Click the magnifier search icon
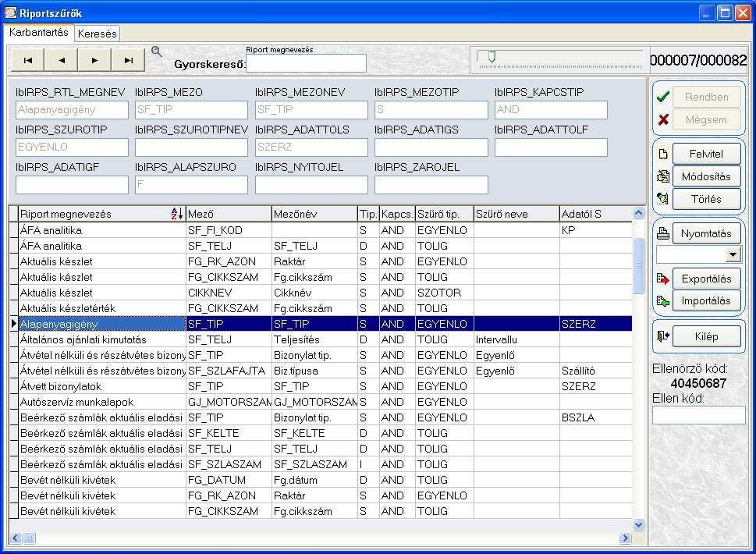The width and height of the screenshot is (756, 554). (x=156, y=51)
